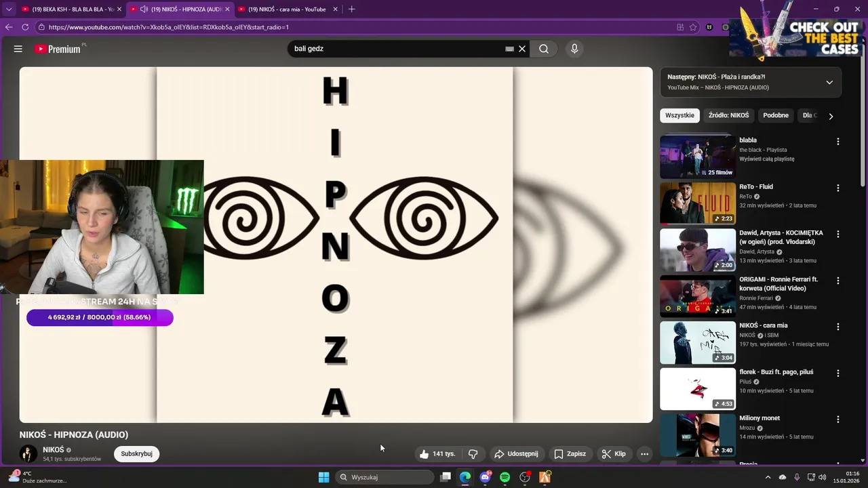This screenshot has height=488, width=868.
Task: Open site information icon in address bar
Action: [x=41, y=27]
